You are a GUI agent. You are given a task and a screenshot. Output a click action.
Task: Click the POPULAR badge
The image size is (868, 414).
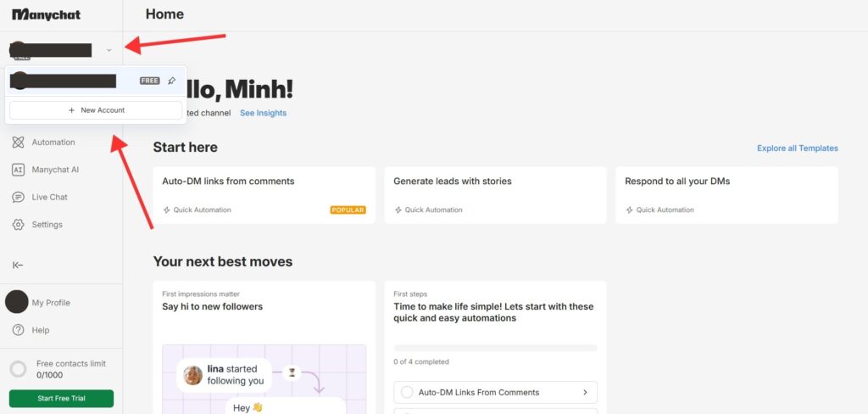click(348, 210)
